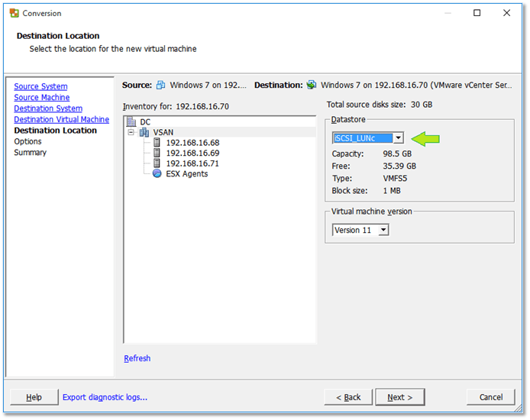Maximize the Conversion window
Screen dimensions: 530x420
(477, 13)
